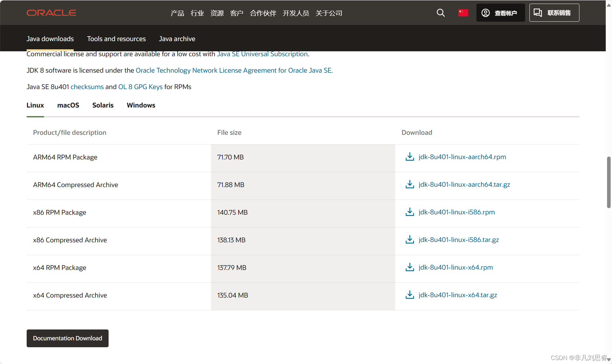Click the Documentation Download button
Viewport: 612px width, 364px height.
click(x=67, y=338)
